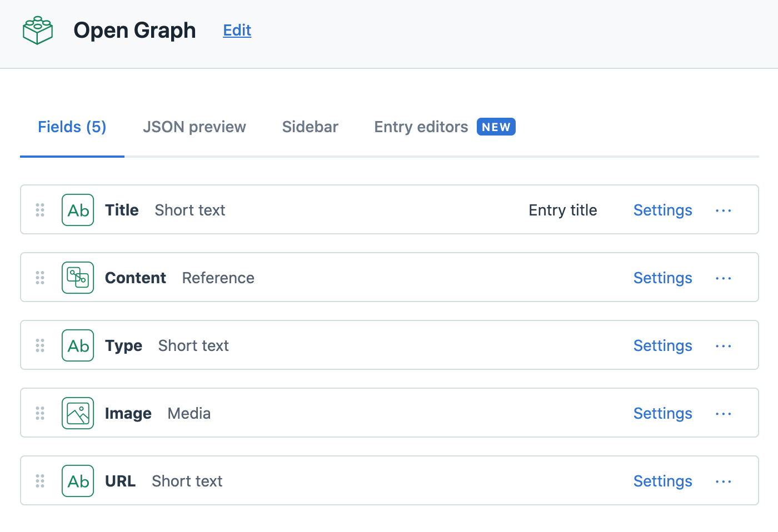Screen dimensions: 778x532
Task: Click the drag handle of the Image field
Action: click(x=39, y=413)
